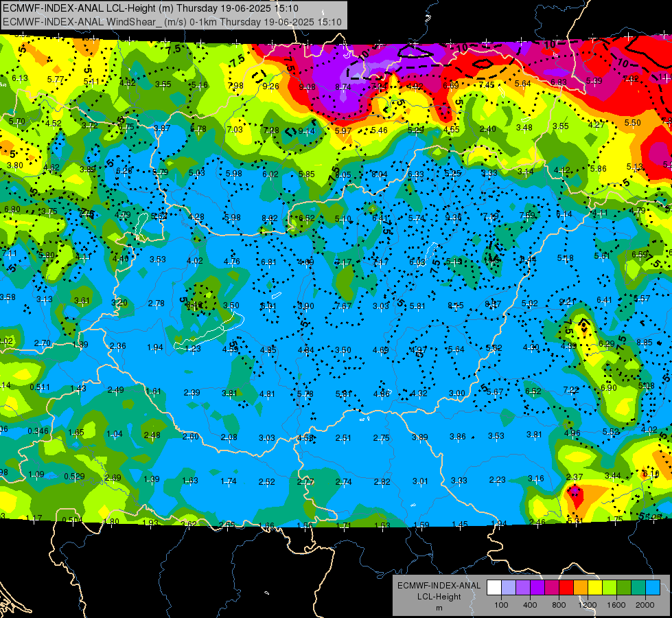Click the wind shear value '7.67'
Screen dimensions: 672x618
pos(344,306)
